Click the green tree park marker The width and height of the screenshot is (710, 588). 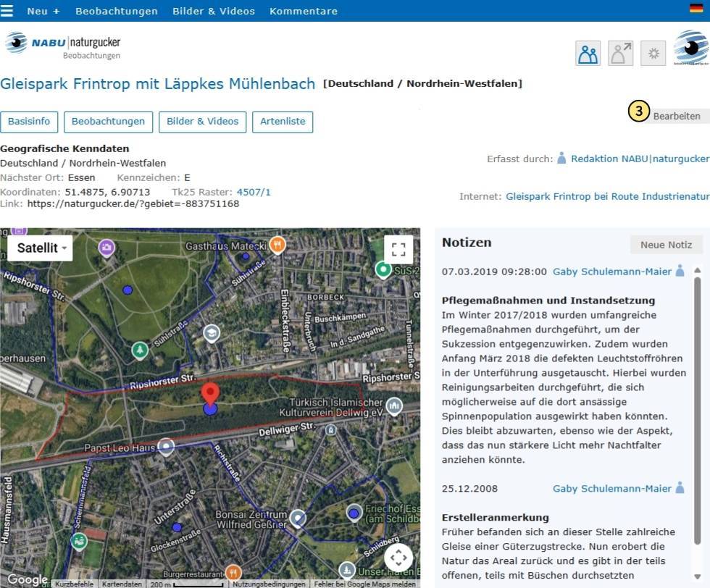pos(140,350)
